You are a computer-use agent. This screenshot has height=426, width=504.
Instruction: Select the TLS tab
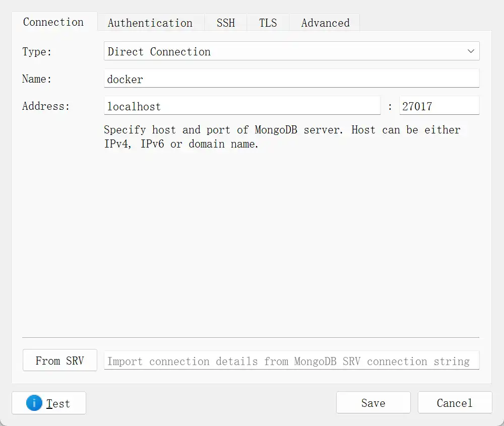[268, 23]
